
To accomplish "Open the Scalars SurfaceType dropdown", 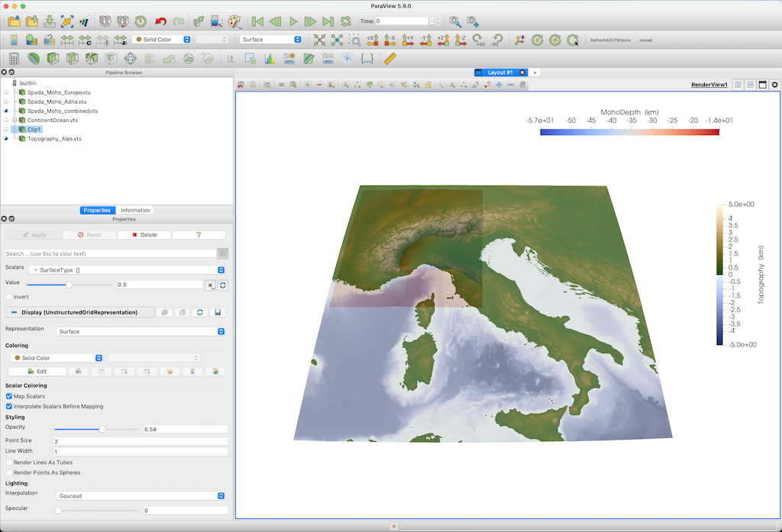I will tap(126, 270).
